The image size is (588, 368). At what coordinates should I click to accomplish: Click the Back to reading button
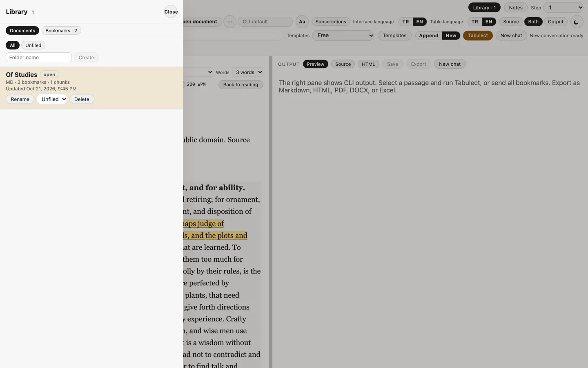[241, 85]
